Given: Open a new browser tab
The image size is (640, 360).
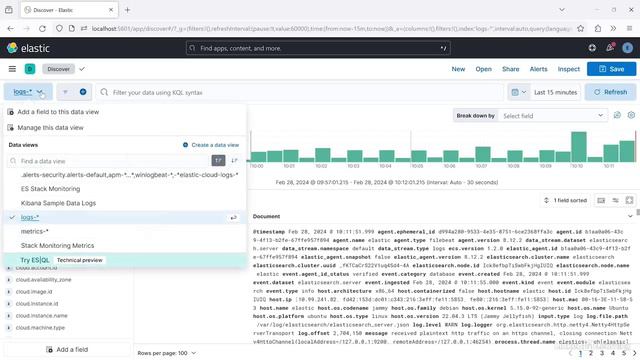Looking at the screenshot, I should click(x=127, y=10).
